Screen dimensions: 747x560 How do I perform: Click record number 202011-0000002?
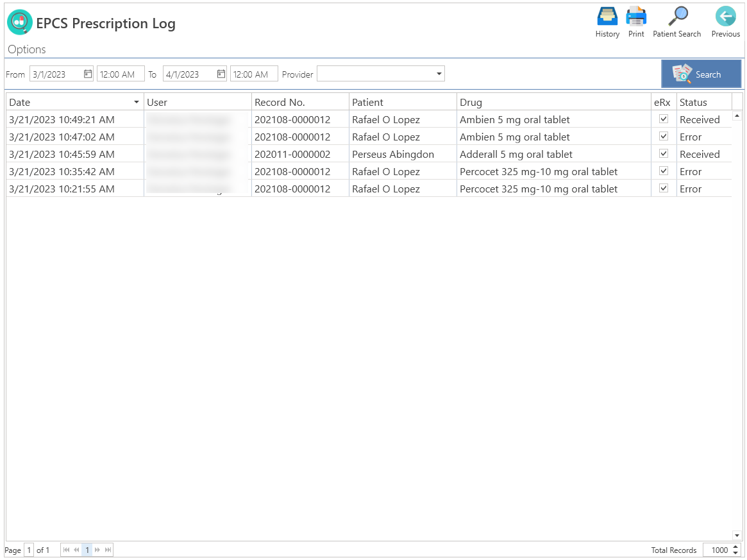[x=292, y=155]
